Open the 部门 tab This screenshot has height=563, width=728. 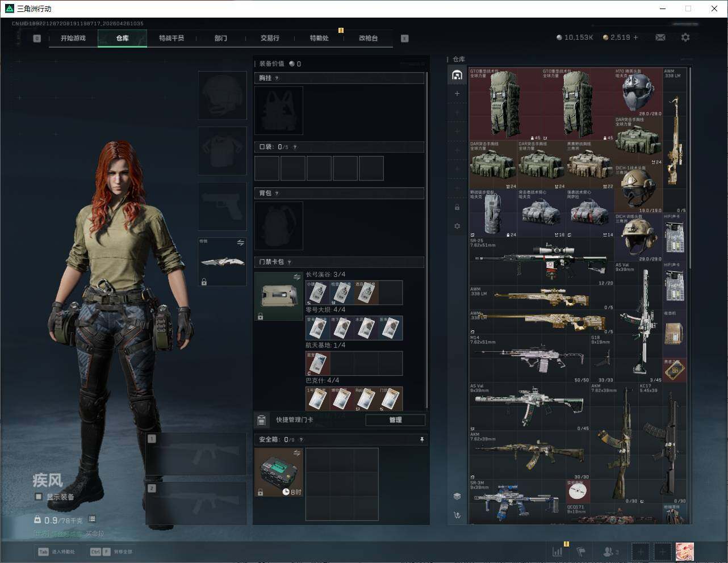[x=221, y=38]
